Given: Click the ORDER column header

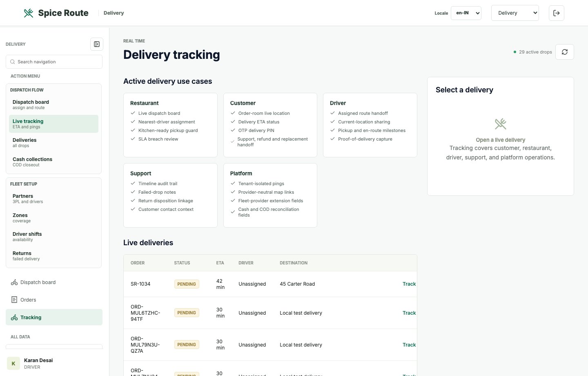Looking at the screenshot, I should (138, 263).
